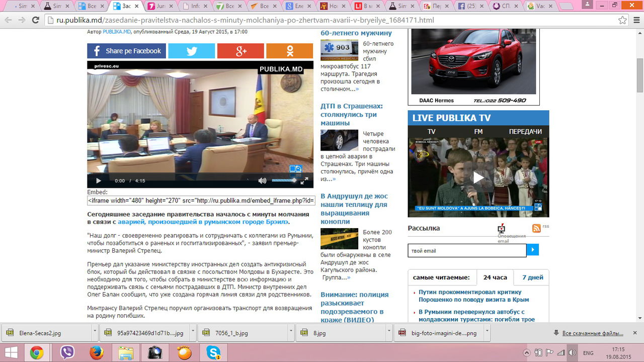Adjust the video volume slider
644x362 pixels.
[x=285, y=180]
